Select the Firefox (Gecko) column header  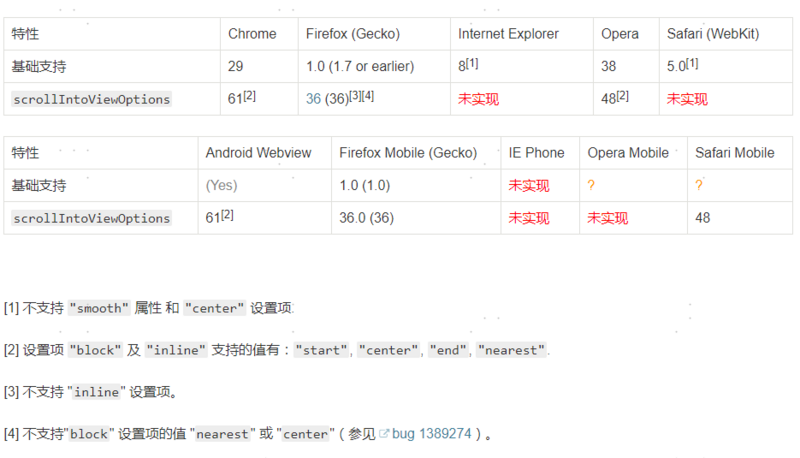pyautogui.click(x=352, y=34)
